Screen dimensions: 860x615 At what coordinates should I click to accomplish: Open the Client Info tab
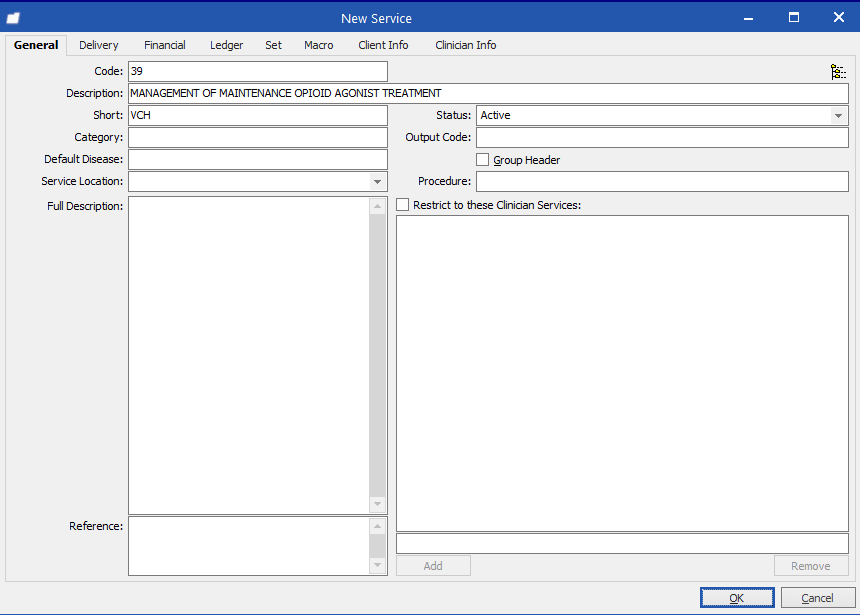(x=383, y=45)
